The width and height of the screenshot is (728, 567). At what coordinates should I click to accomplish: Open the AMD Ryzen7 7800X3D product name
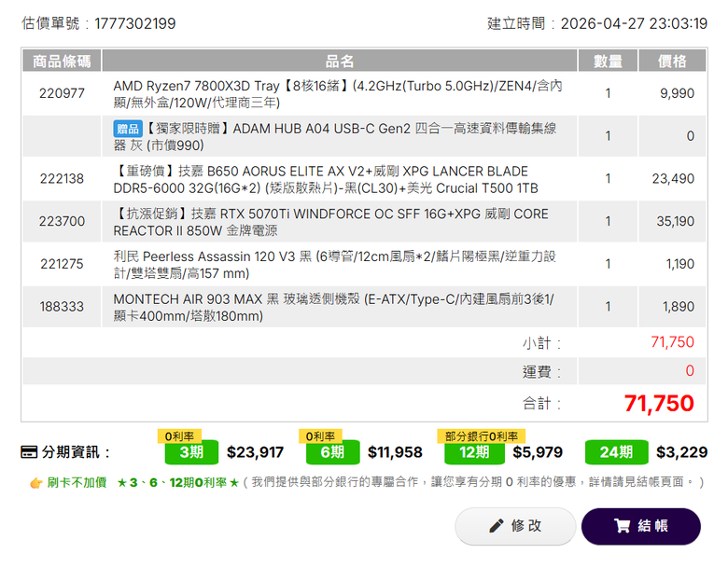(338, 94)
